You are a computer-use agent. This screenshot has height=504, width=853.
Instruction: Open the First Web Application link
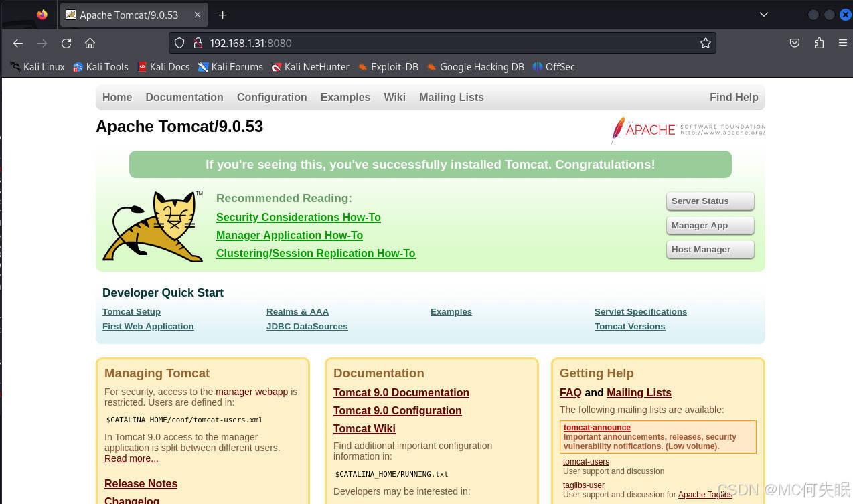click(148, 326)
